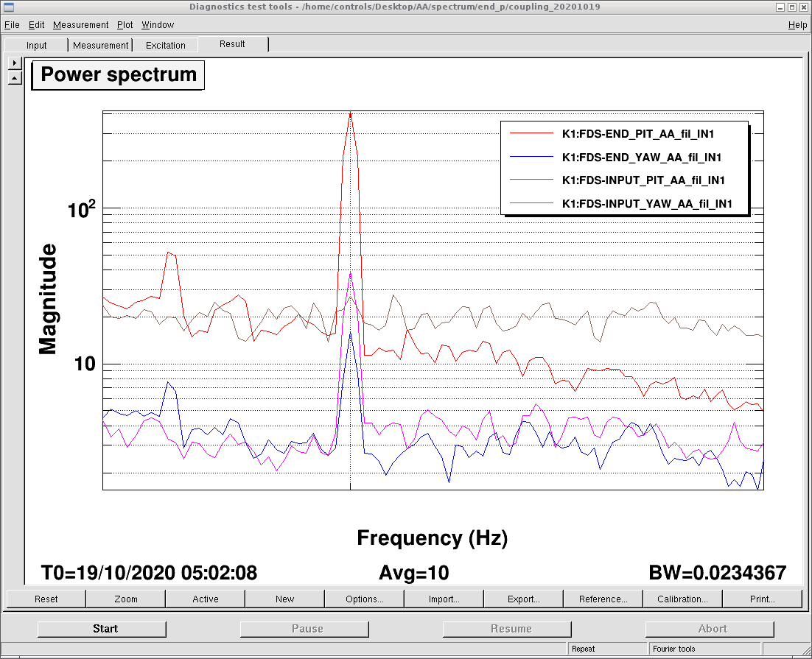Image resolution: width=812 pixels, height=659 pixels.
Task: Click the T0 timestamp text
Action: (149, 573)
